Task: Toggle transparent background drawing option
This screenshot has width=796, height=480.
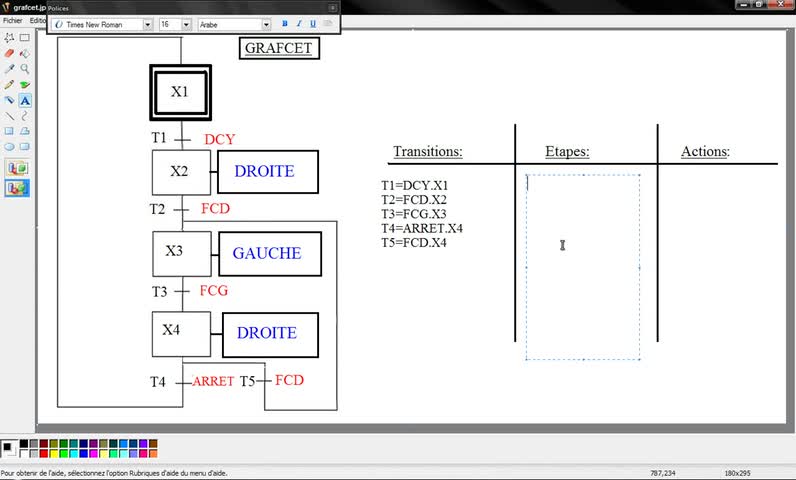Action: [x=17, y=188]
